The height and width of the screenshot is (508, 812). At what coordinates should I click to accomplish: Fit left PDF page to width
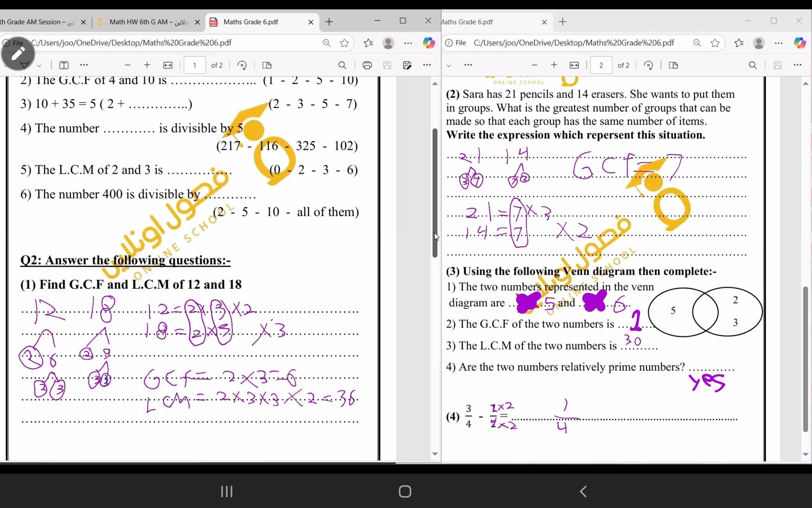point(168,65)
